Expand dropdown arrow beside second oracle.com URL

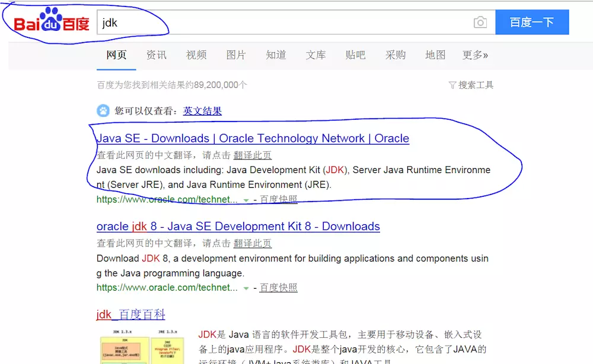[246, 288]
